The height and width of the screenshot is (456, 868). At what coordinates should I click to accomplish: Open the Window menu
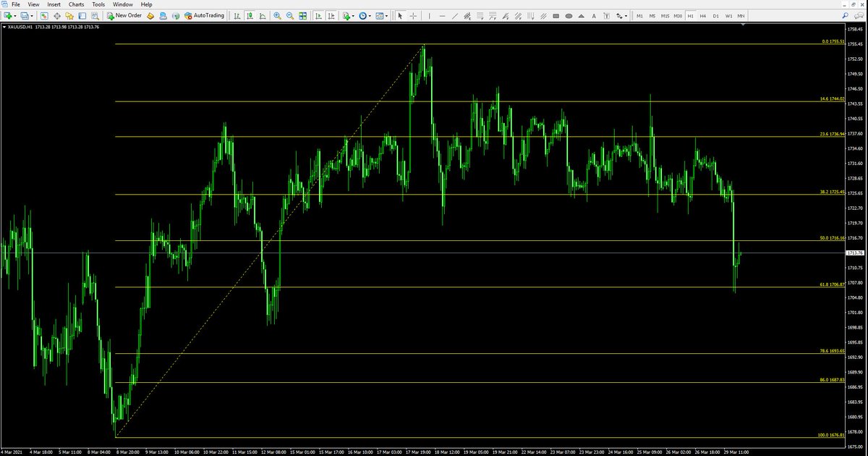(x=122, y=4)
